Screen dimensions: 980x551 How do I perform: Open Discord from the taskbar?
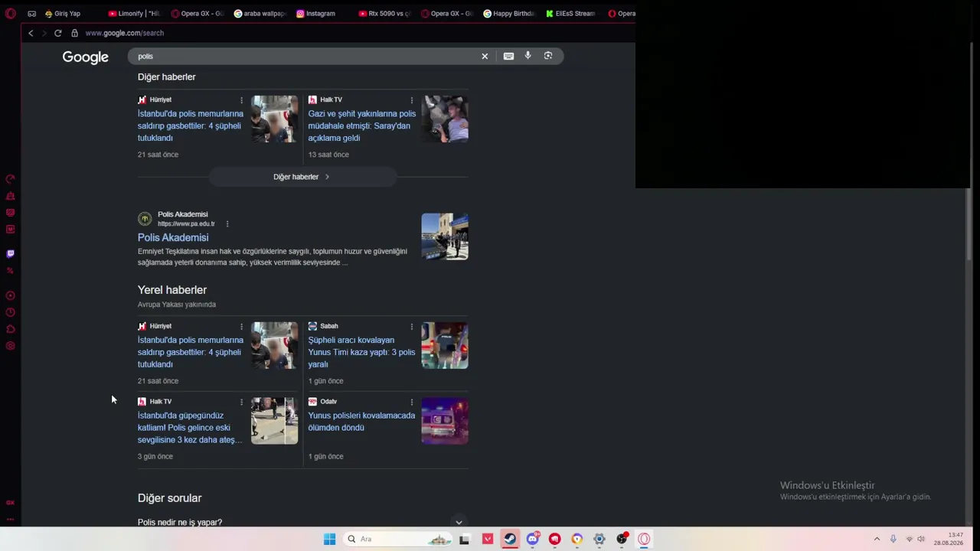pos(533,539)
